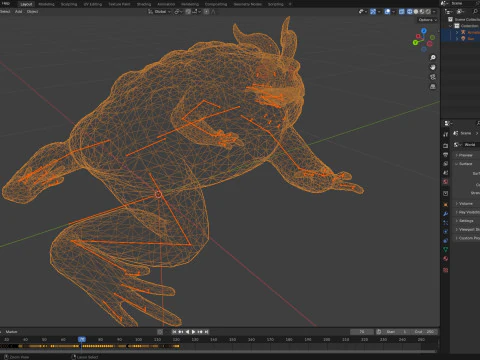The width and height of the screenshot is (480, 360).
Task: Click current frame marker in timeline
Action: (x=82, y=340)
